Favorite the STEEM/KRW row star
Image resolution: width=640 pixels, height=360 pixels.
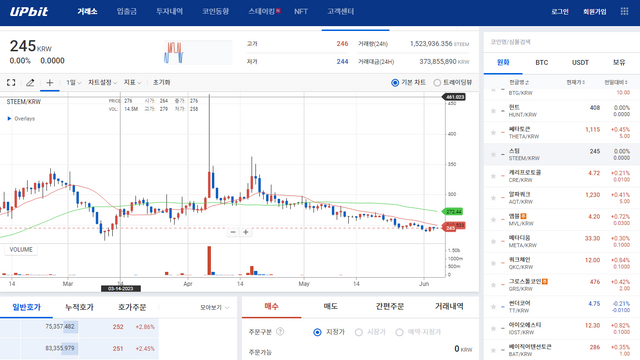pyautogui.click(x=493, y=154)
